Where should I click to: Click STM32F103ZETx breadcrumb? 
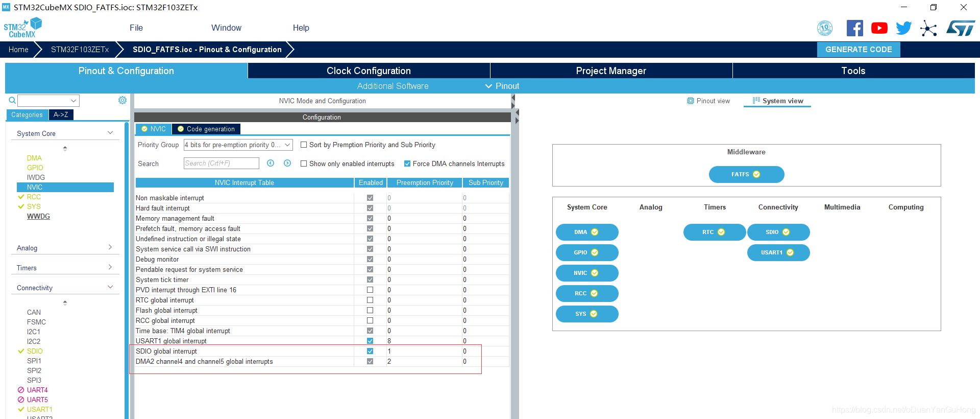(x=80, y=50)
